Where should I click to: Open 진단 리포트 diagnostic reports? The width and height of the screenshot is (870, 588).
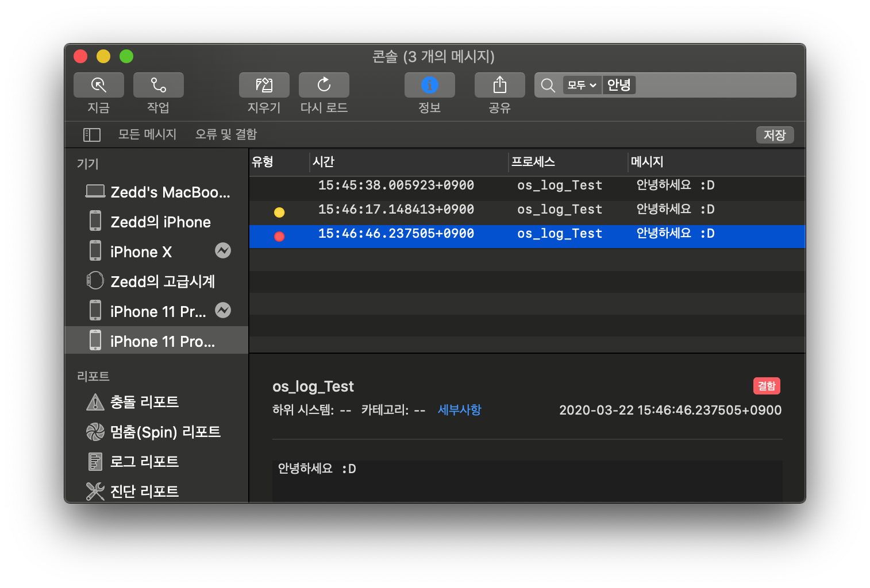coord(157,491)
